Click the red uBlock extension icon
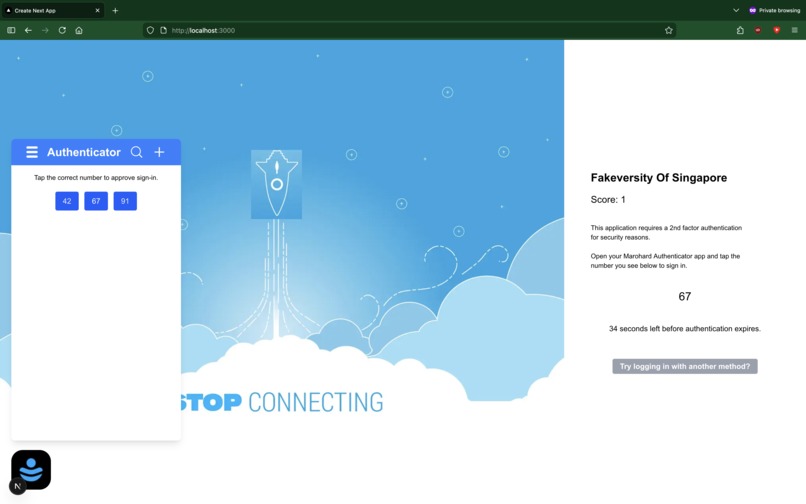 pyautogui.click(x=758, y=30)
